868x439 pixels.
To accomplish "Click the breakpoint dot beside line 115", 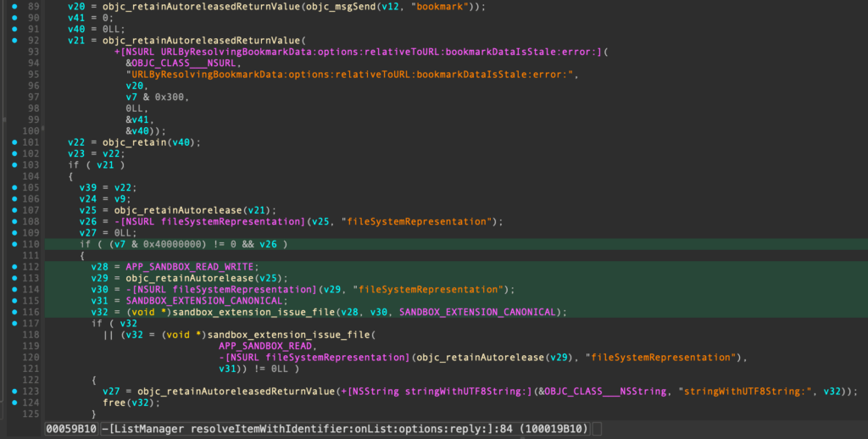I will 15,301.
